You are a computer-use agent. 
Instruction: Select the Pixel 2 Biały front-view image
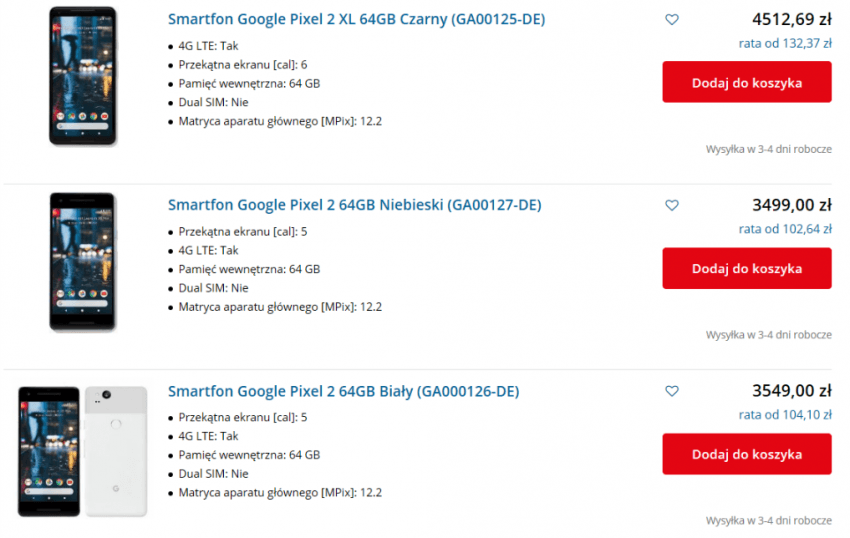click(x=49, y=451)
